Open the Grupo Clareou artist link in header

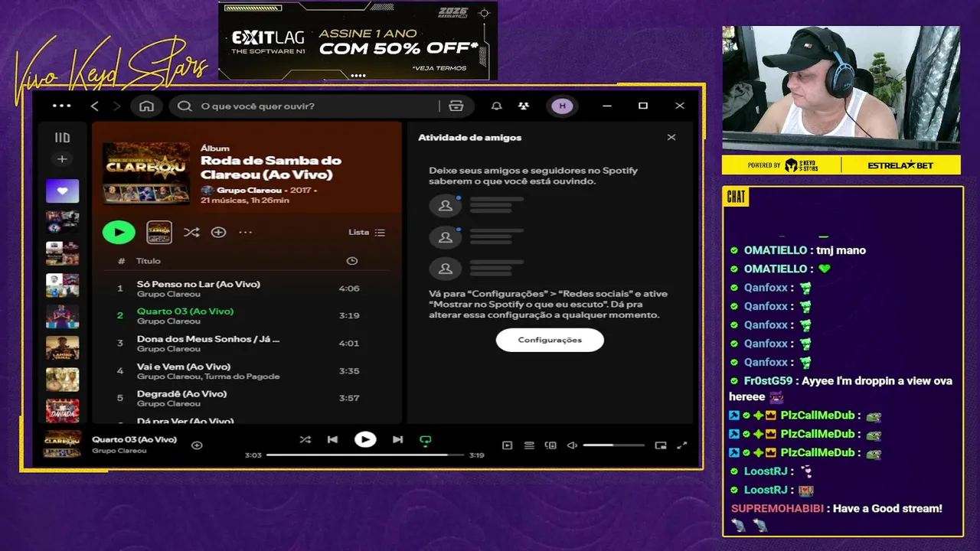tap(249, 190)
